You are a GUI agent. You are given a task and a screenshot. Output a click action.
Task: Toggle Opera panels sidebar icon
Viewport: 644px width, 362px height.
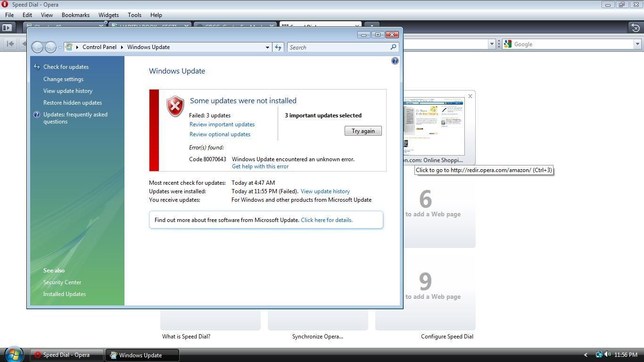tap(7, 27)
